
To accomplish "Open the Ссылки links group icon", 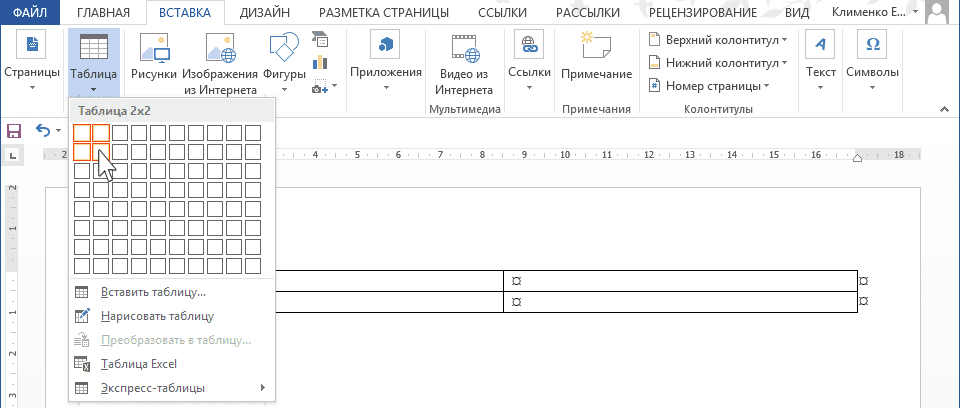I will (529, 46).
